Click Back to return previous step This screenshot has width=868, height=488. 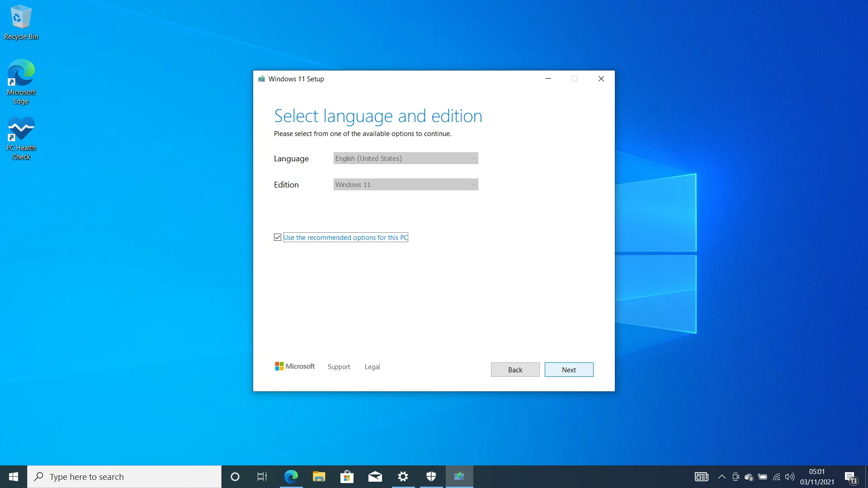[x=514, y=370]
